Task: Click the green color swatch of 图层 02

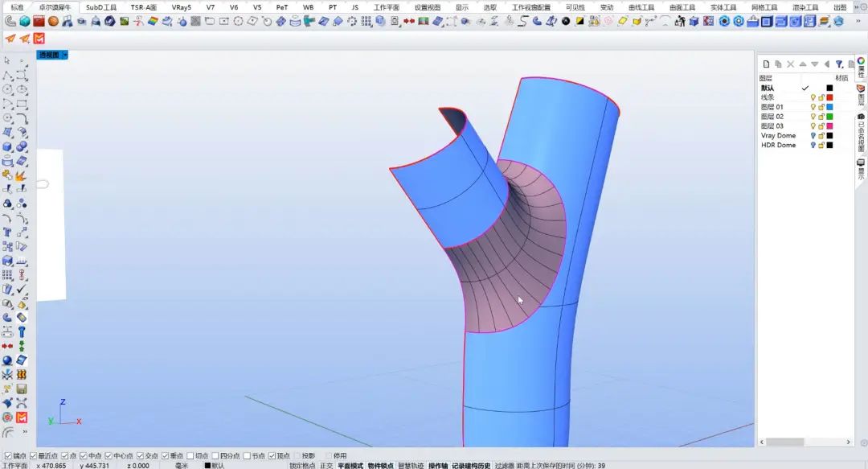Action: coord(829,117)
